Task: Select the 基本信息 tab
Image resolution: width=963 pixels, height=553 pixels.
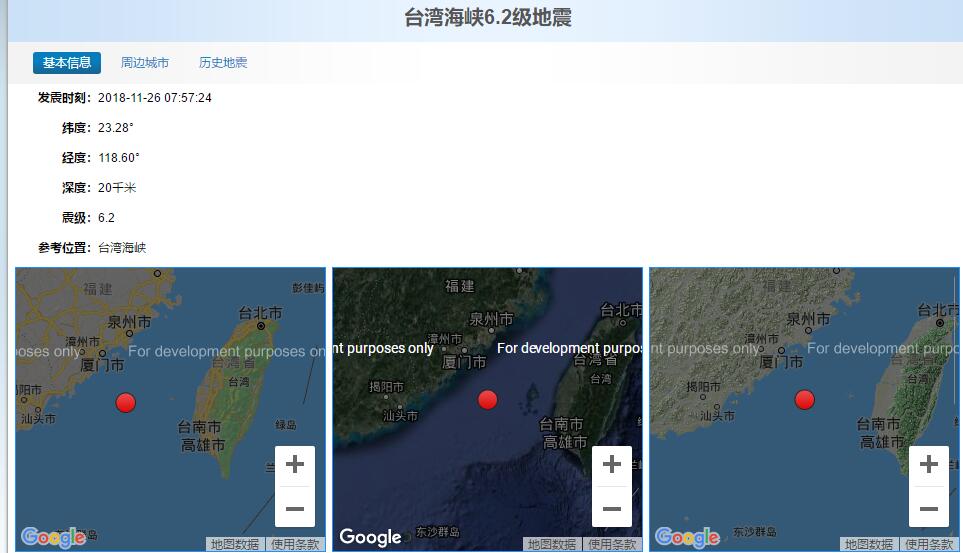Action: (67, 63)
